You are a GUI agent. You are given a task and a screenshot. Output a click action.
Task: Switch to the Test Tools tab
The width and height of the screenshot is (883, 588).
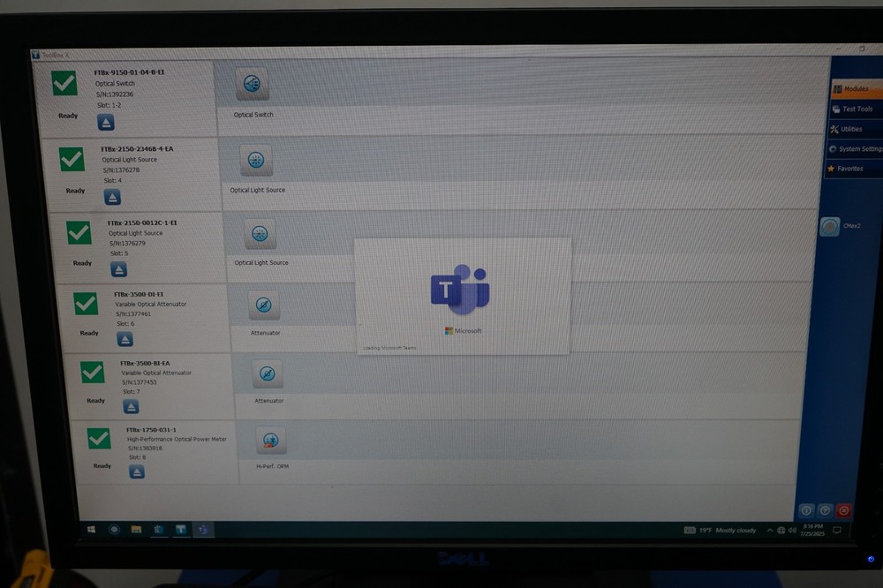point(856,109)
